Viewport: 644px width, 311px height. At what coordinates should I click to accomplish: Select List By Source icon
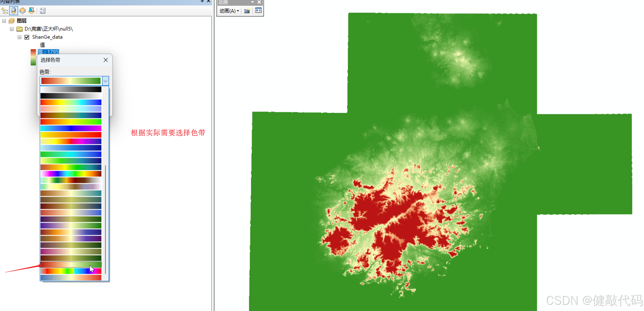[14, 11]
